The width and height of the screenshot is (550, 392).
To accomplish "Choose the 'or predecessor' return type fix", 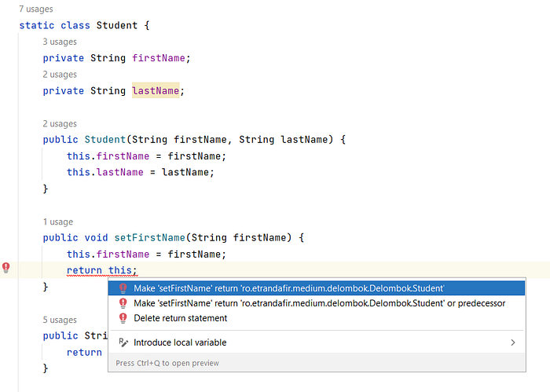I will tap(317, 303).
